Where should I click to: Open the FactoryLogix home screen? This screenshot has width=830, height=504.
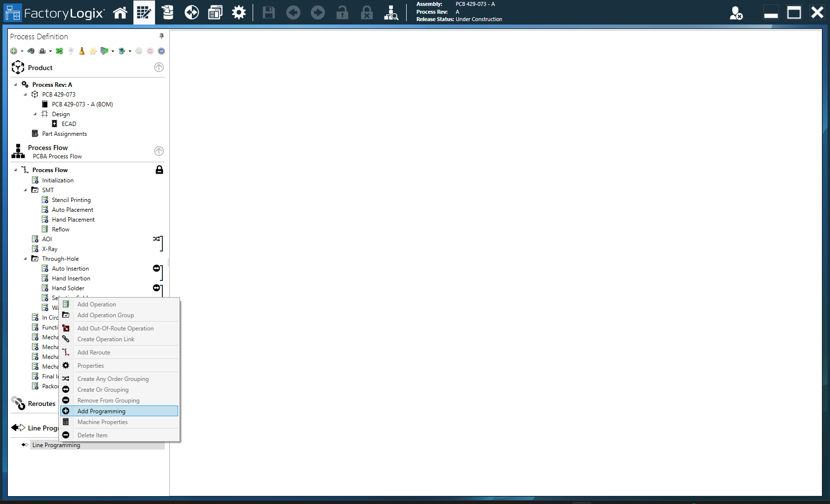pyautogui.click(x=120, y=12)
